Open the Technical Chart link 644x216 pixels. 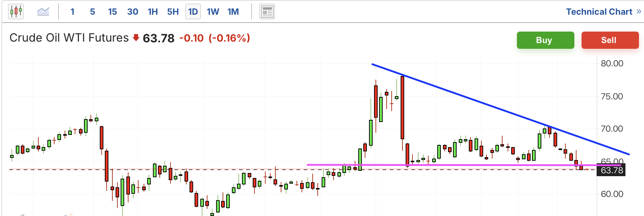point(599,12)
